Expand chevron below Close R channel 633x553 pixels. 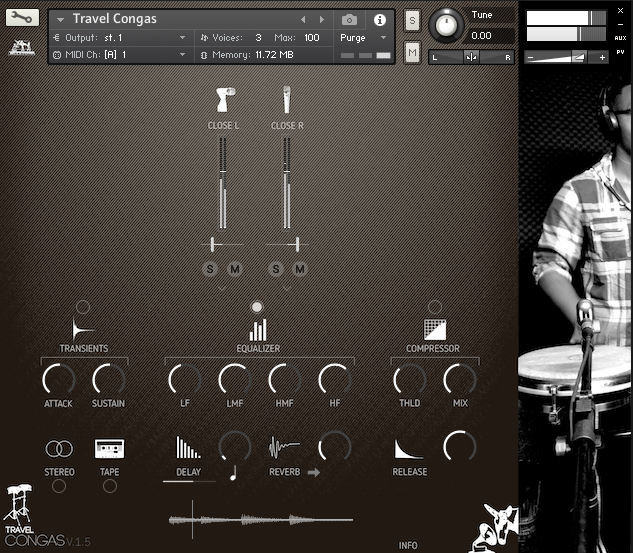click(287, 289)
